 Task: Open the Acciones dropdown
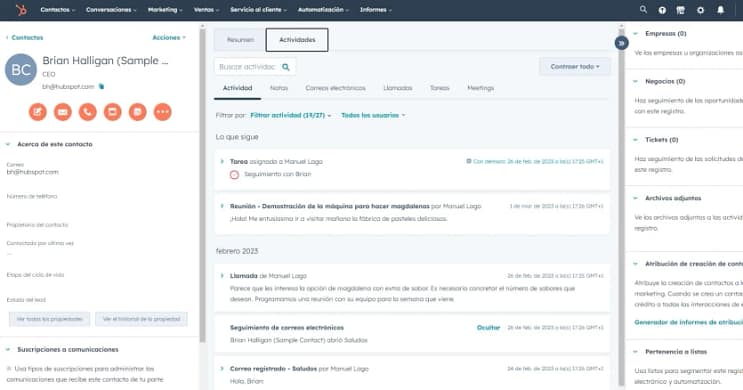click(169, 37)
